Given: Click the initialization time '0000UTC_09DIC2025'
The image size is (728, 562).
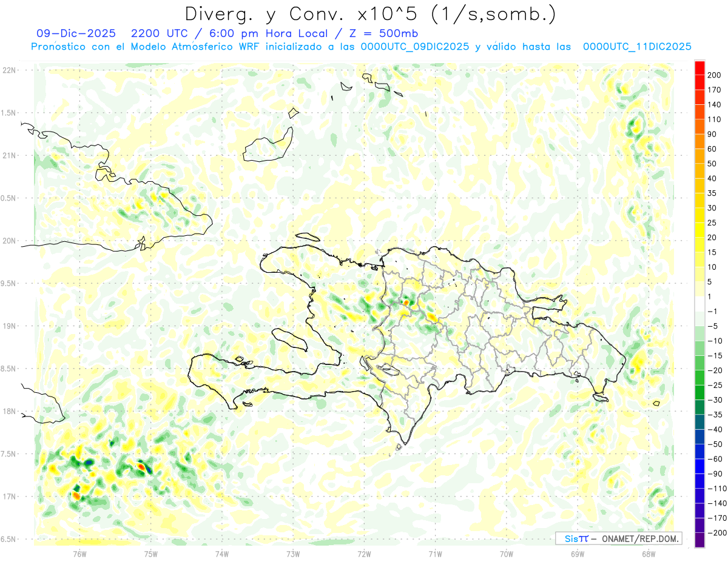Looking at the screenshot, I should click(415, 47).
